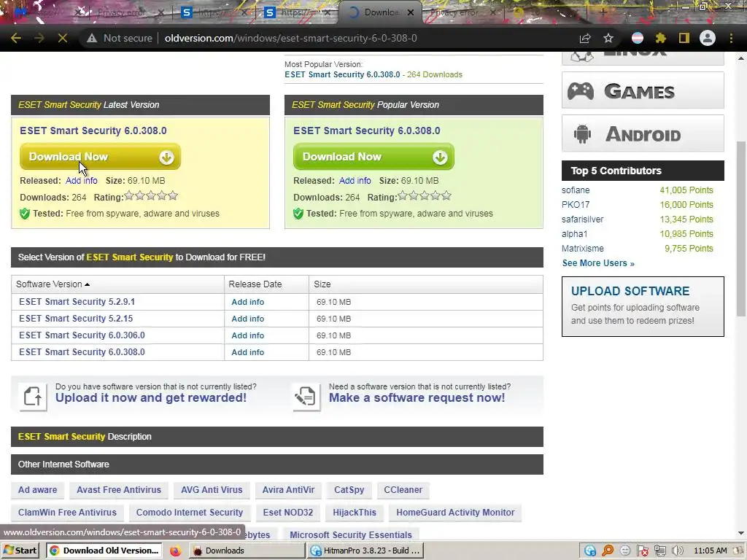This screenshot has height=560, width=747.
Task: Click the Android robot icon
Action: click(x=582, y=134)
